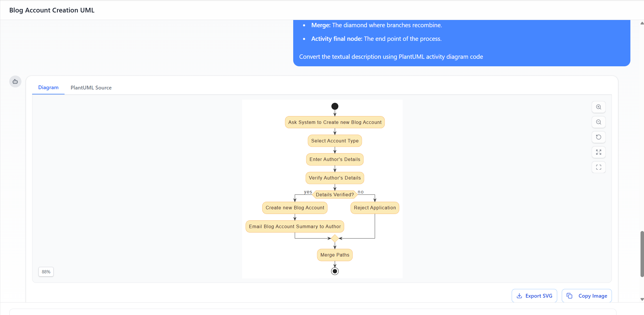The image size is (644, 315).
Task: Click the scroll down arrow of scrollbar
Action: pyautogui.click(x=642, y=299)
